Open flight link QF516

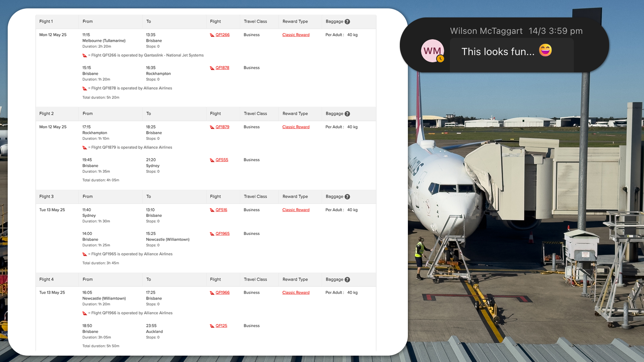point(221,210)
